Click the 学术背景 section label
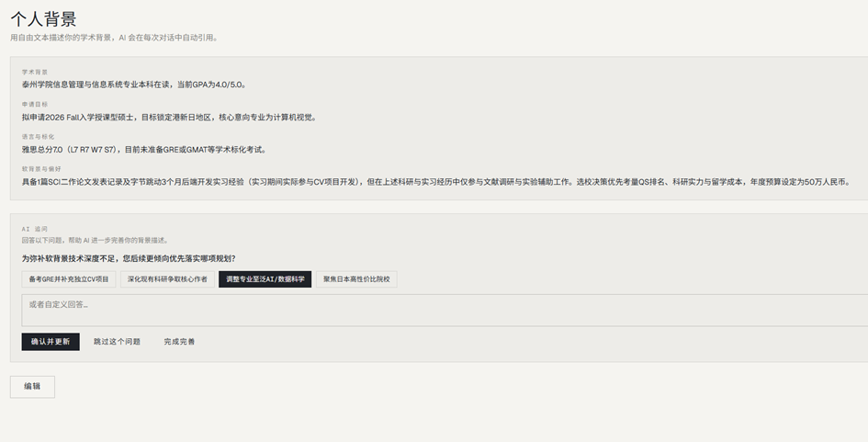The width and height of the screenshot is (868, 442). pos(35,72)
